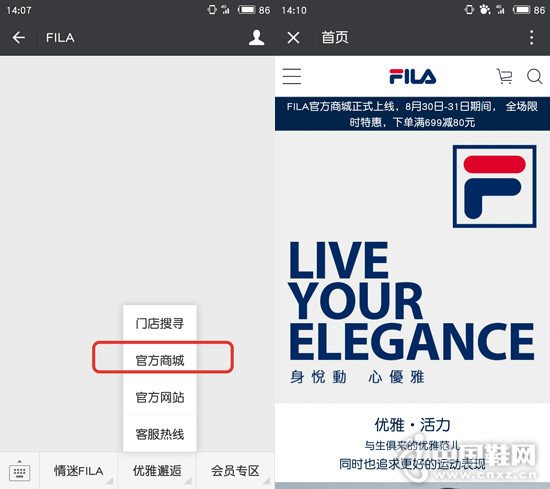Select 门店搜寻 from popup menu
Screen dimensions: 550x489
(x=160, y=323)
